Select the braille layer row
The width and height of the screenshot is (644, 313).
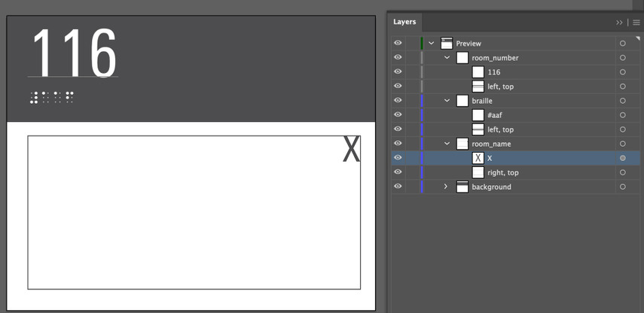[515, 101]
